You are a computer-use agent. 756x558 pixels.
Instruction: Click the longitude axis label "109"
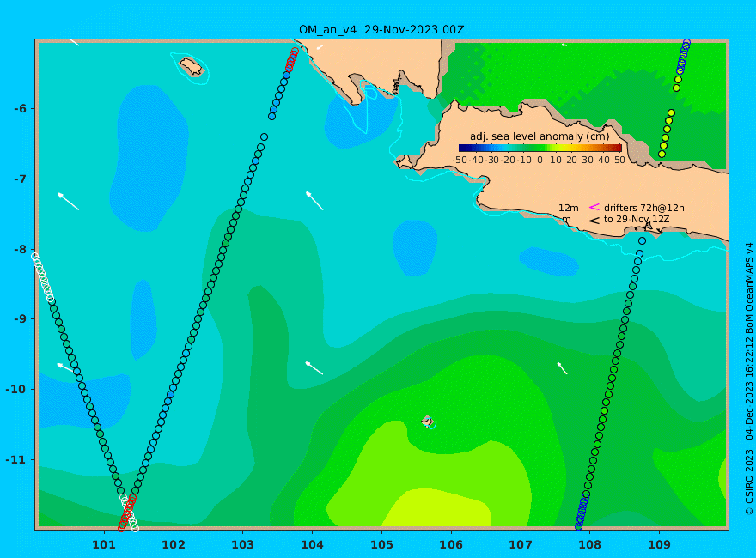pos(659,544)
